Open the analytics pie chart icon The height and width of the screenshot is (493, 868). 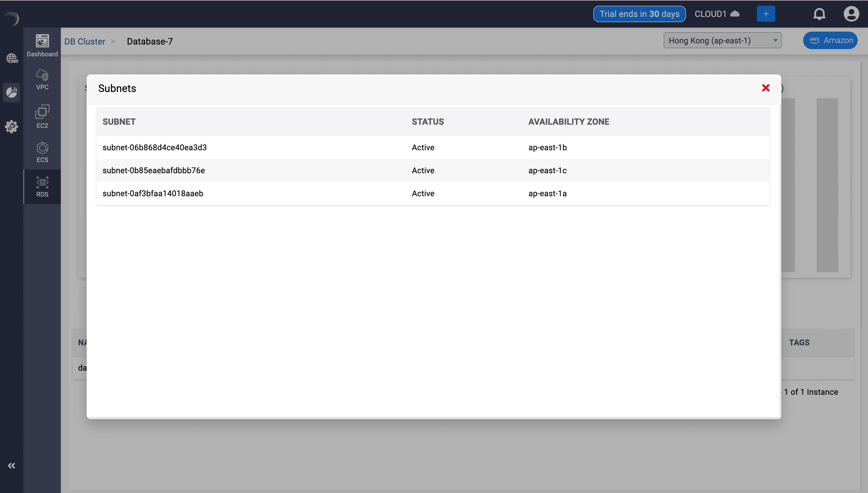(12, 92)
